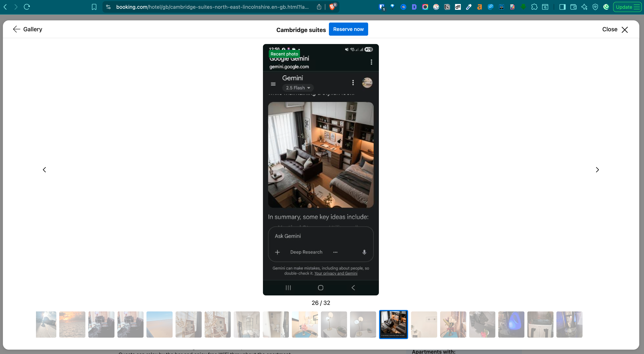The width and height of the screenshot is (644, 354).
Task: Click the browser reload page icon
Action: click(x=27, y=7)
